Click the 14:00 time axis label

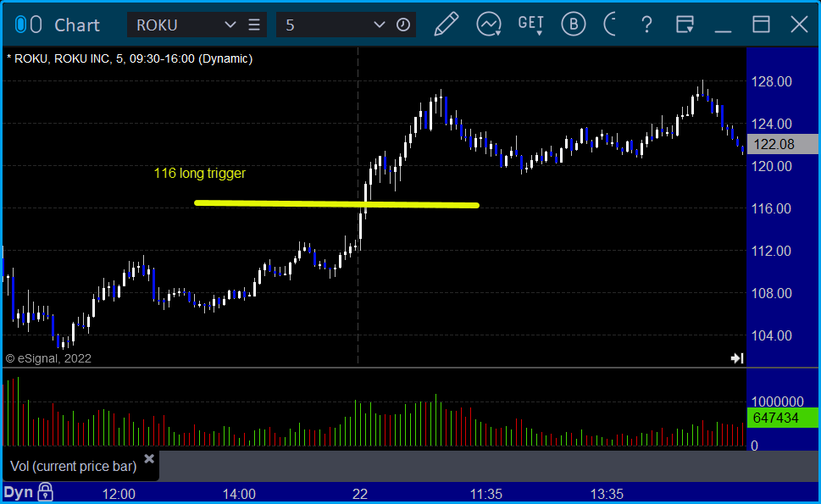point(239,494)
